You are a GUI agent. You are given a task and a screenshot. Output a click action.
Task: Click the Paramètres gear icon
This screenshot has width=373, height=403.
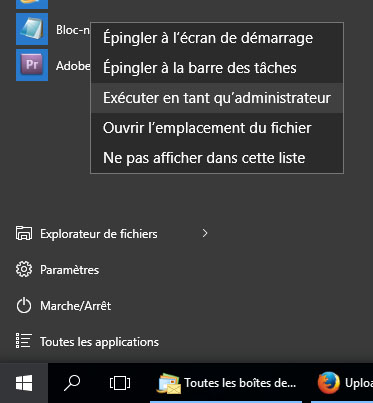(24, 269)
